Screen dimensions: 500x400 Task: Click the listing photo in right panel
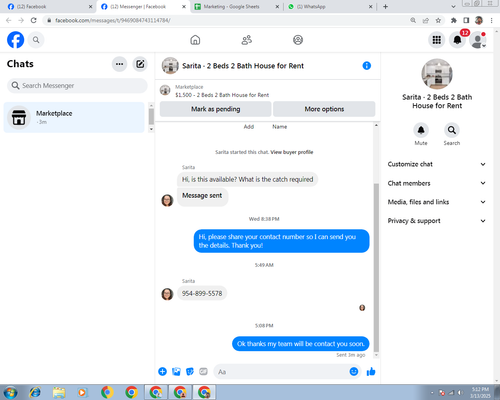coord(437,74)
